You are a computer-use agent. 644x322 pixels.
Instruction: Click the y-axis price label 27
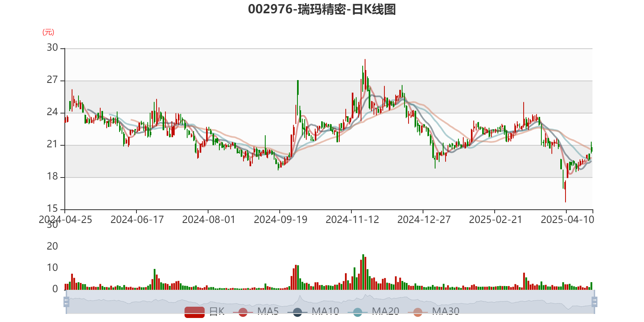click(x=52, y=80)
